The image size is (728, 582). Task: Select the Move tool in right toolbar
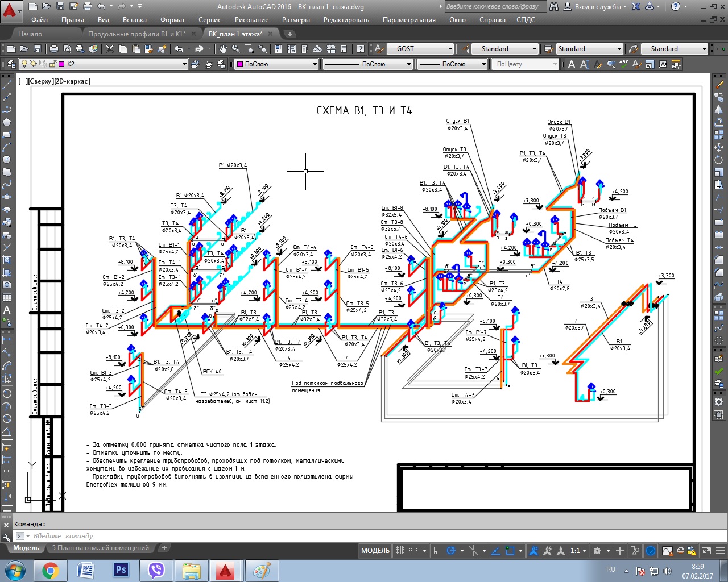[719, 147]
